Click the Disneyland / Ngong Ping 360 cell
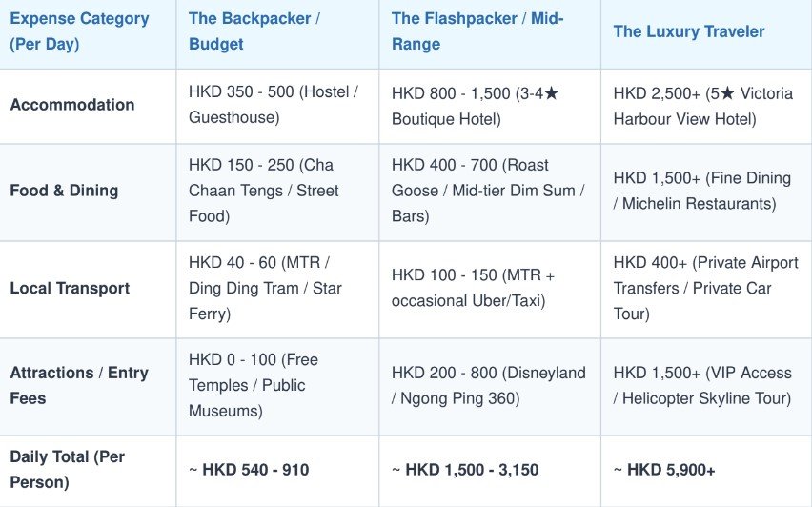Screen dimensions: 812x507 [x=489, y=385]
